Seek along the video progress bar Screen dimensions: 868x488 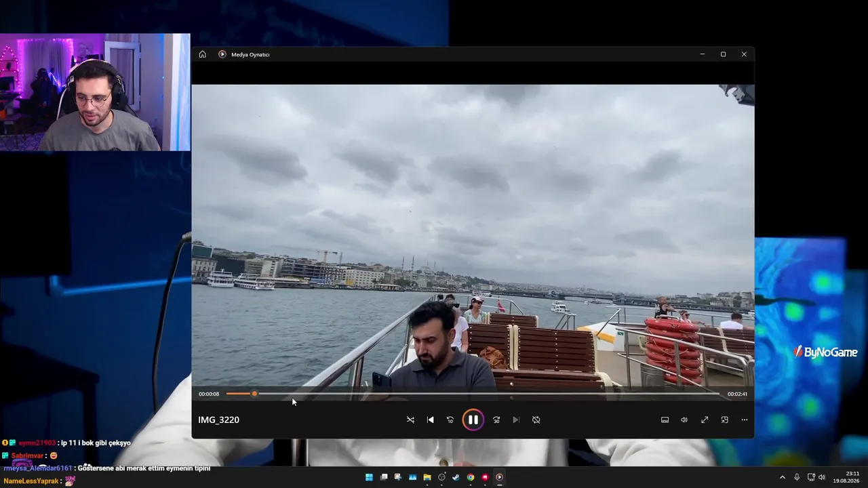[473, 394]
